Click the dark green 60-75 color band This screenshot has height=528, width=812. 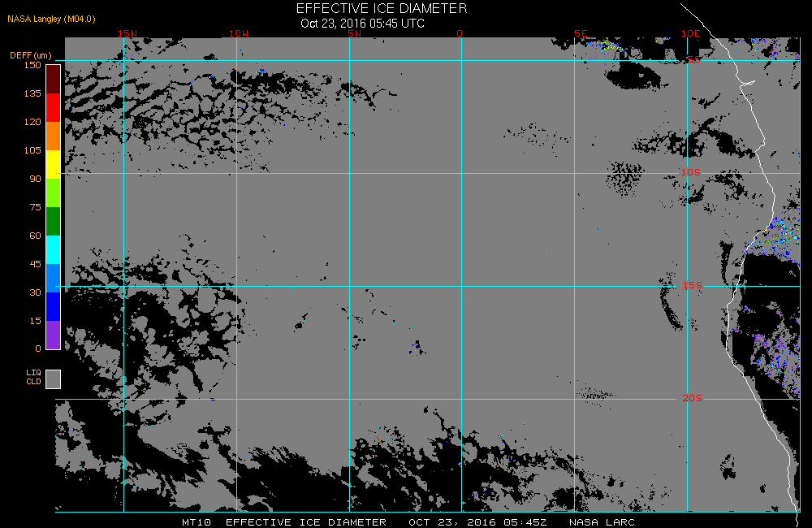(x=54, y=221)
